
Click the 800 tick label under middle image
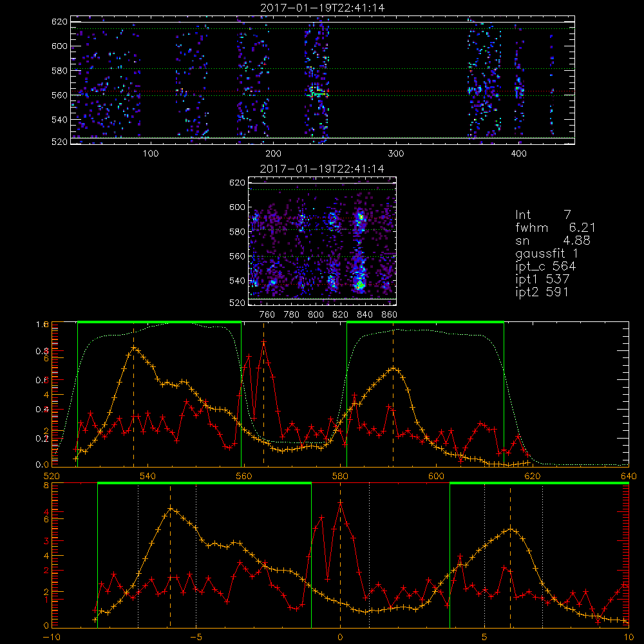click(316, 315)
